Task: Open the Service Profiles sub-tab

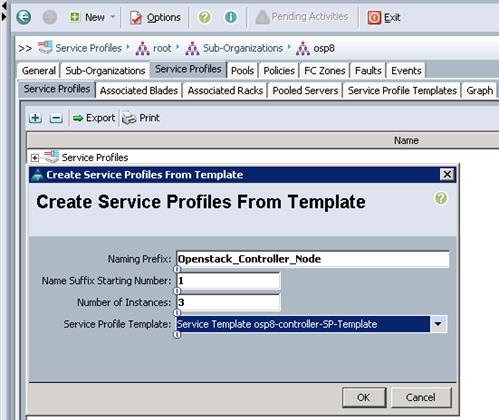Action: click(57, 89)
